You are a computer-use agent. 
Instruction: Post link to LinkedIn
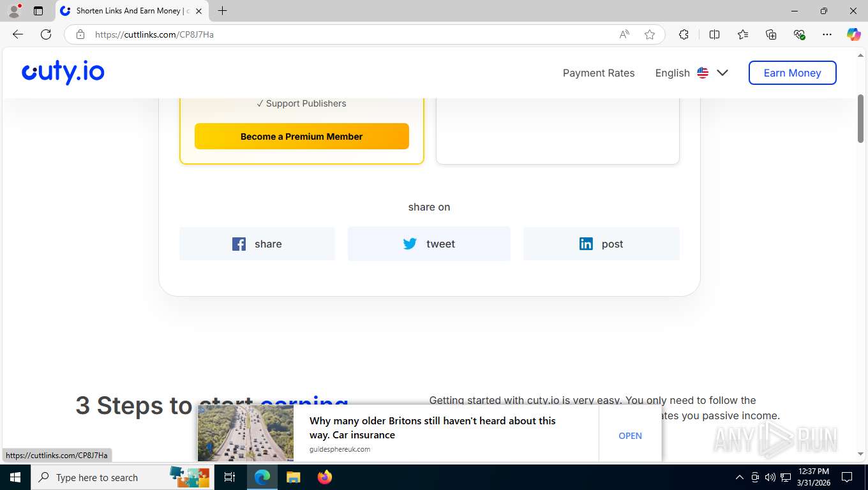pos(601,244)
